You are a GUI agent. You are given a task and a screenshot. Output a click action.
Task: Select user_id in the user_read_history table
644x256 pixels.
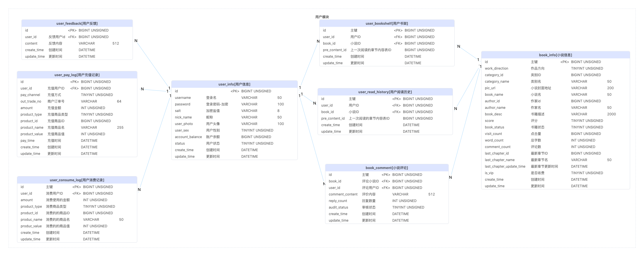pyautogui.click(x=327, y=105)
